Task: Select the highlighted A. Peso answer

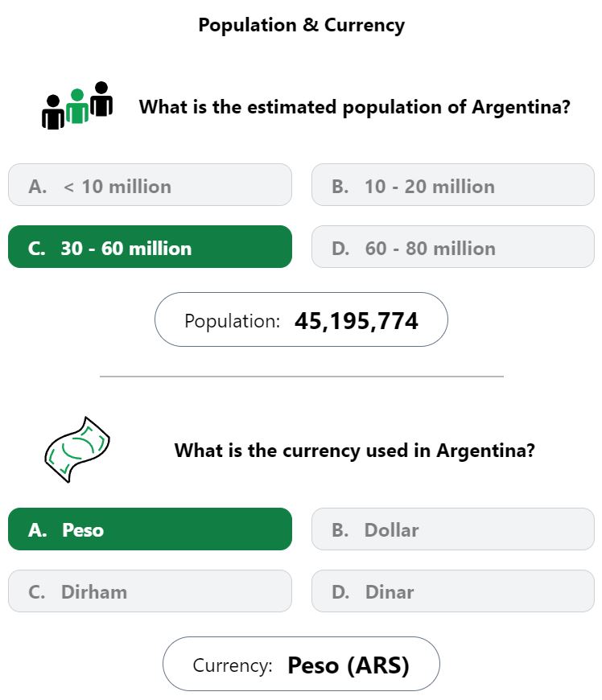Action: 150,529
